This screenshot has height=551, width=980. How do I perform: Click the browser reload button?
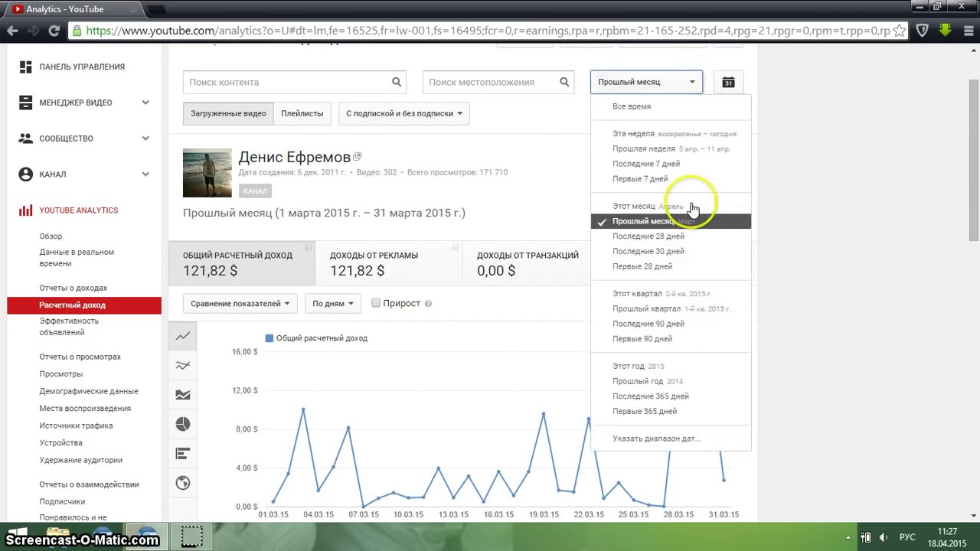54,31
